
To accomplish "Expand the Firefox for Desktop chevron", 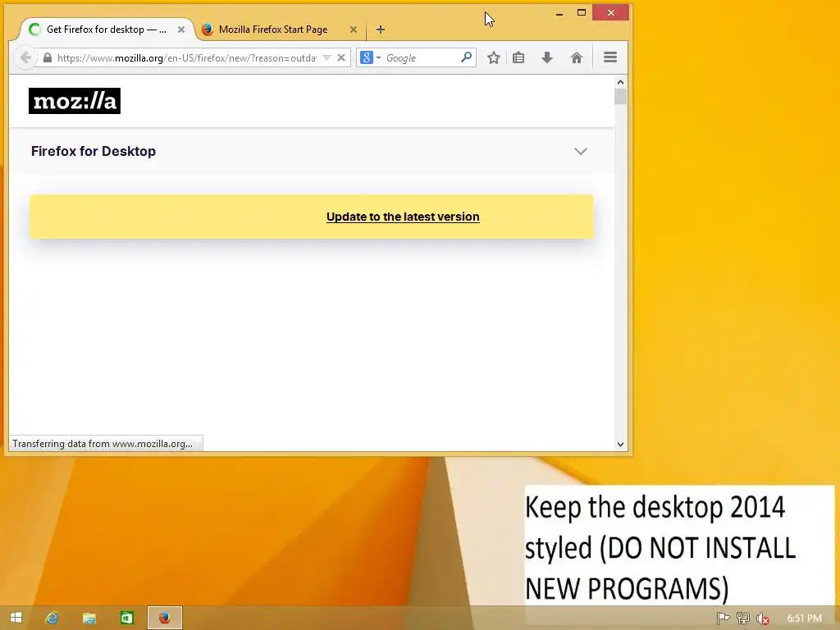I will 581,151.
